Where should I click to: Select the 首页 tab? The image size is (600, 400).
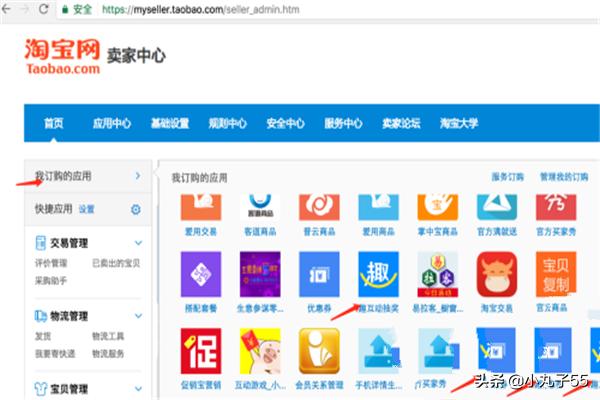coord(54,123)
